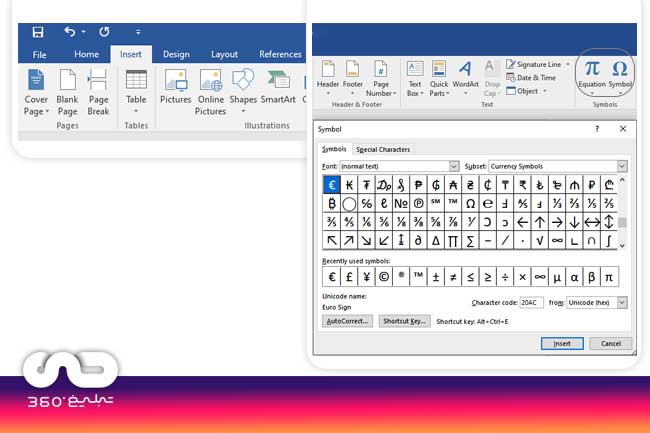
Task: Open the Subset Currency Symbols dropdown
Action: click(622, 166)
